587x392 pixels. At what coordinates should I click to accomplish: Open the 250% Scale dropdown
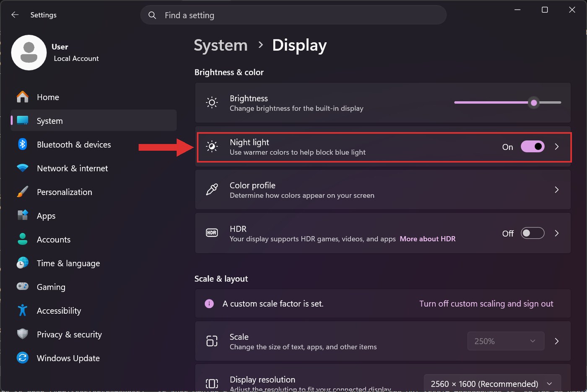[x=506, y=341]
